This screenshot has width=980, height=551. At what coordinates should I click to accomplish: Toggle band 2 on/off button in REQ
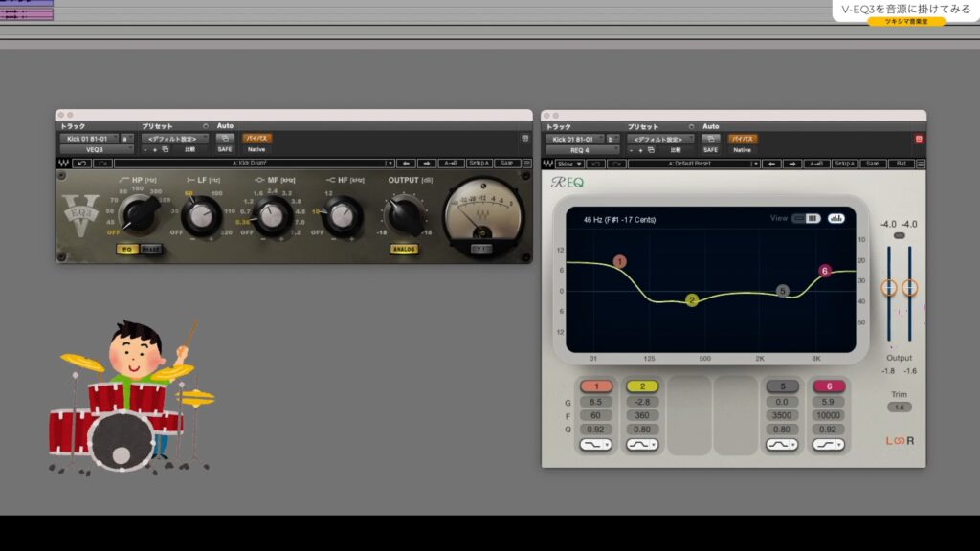pos(642,386)
